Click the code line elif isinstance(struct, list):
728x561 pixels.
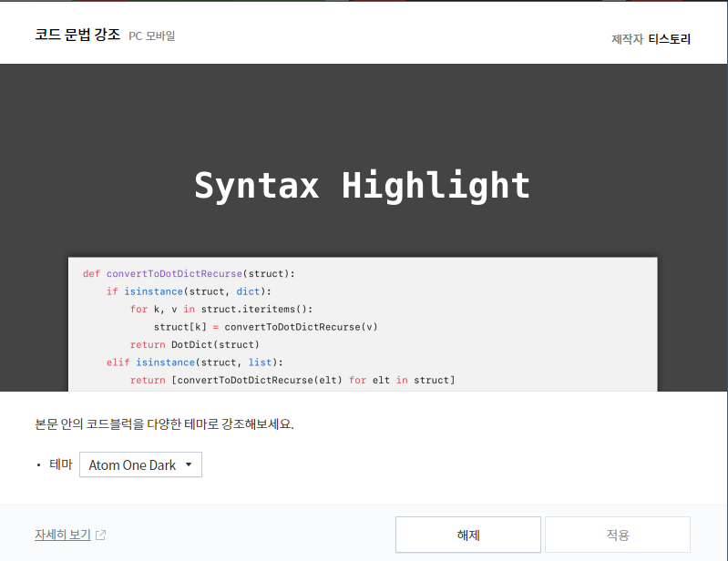(x=195, y=362)
